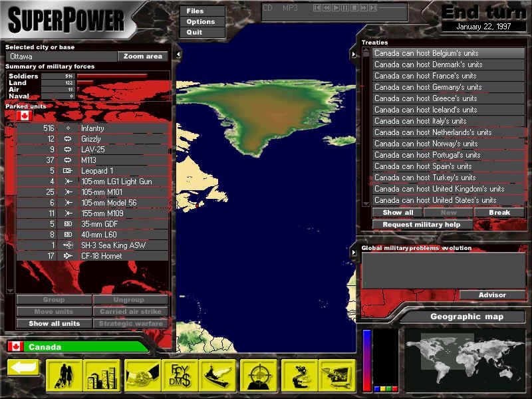This screenshot has height=399, width=532.
Task: Open the Options menu
Action: (x=200, y=22)
